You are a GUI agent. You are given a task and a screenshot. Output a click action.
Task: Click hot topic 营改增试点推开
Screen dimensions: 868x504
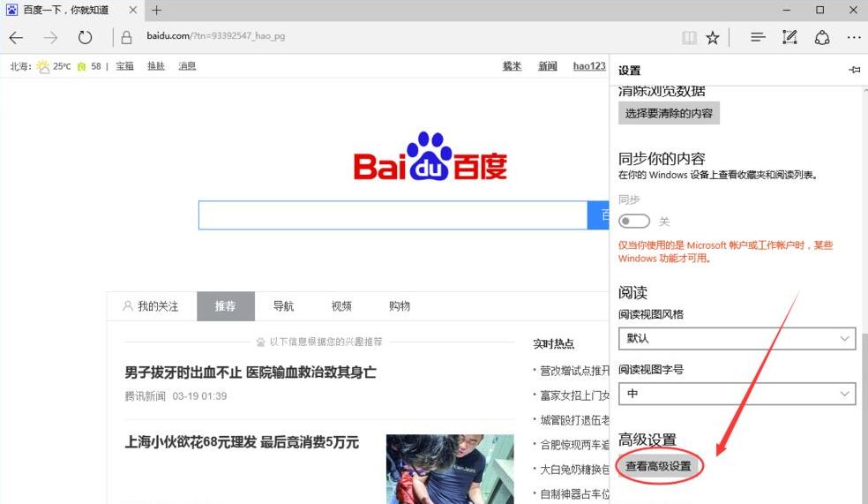574,371
